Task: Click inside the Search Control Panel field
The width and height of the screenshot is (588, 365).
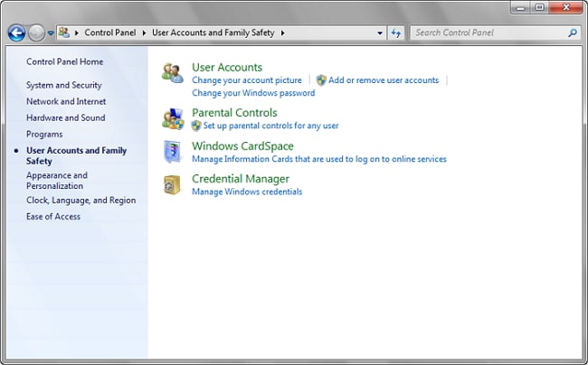Action: [x=488, y=33]
